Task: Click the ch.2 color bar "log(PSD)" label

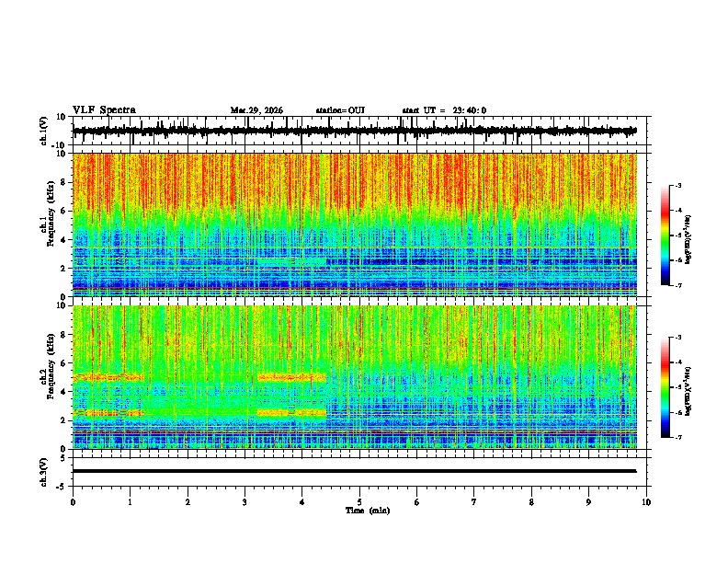Action: pyautogui.click(x=688, y=391)
